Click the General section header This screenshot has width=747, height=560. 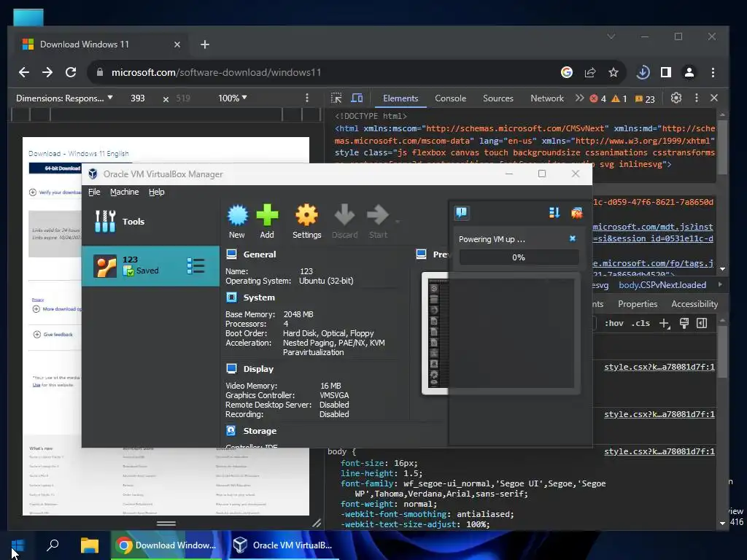pyautogui.click(x=259, y=254)
